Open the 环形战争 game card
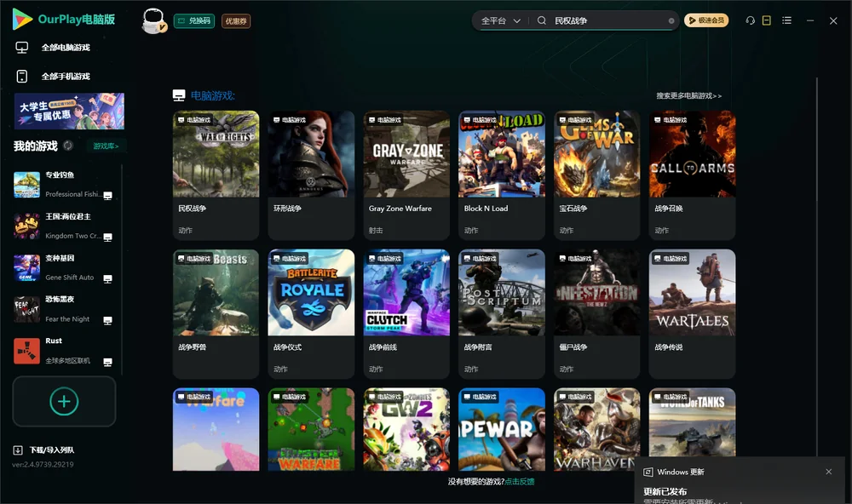Image resolution: width=852 pixels, height=504 pixels. coord(311,175)
